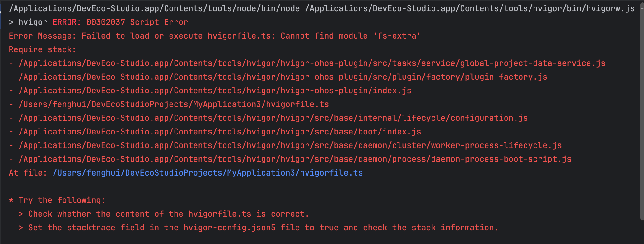Image resolution: width=644 pixels, height=244 pixels.
Task: Click the 'hvigor-config.json5' text in the suggestion
Action: point(229,228)
